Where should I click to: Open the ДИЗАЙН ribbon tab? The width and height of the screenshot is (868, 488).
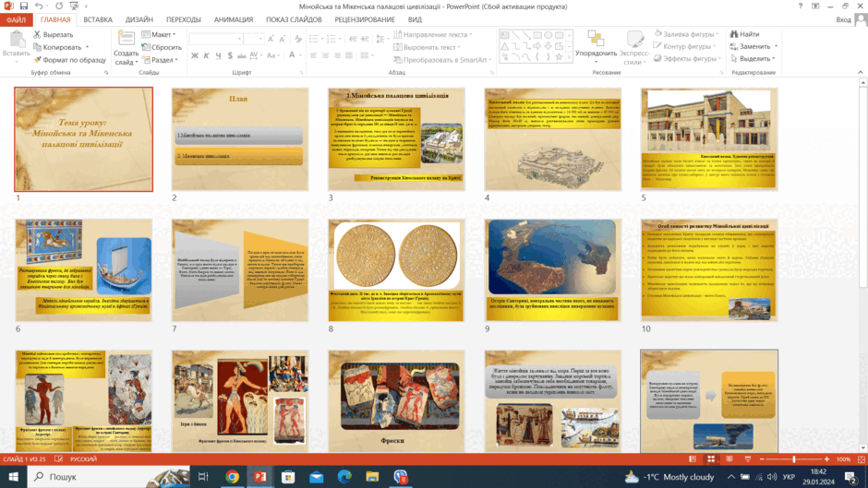(139, 19)
